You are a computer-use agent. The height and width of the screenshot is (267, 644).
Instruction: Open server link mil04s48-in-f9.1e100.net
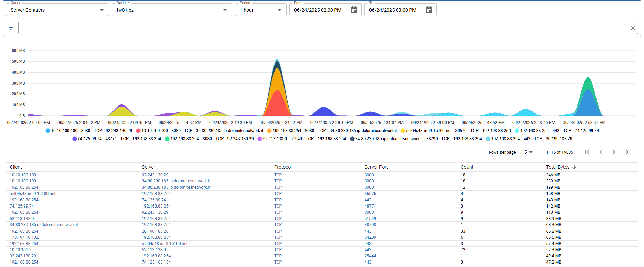click(165, 244)
